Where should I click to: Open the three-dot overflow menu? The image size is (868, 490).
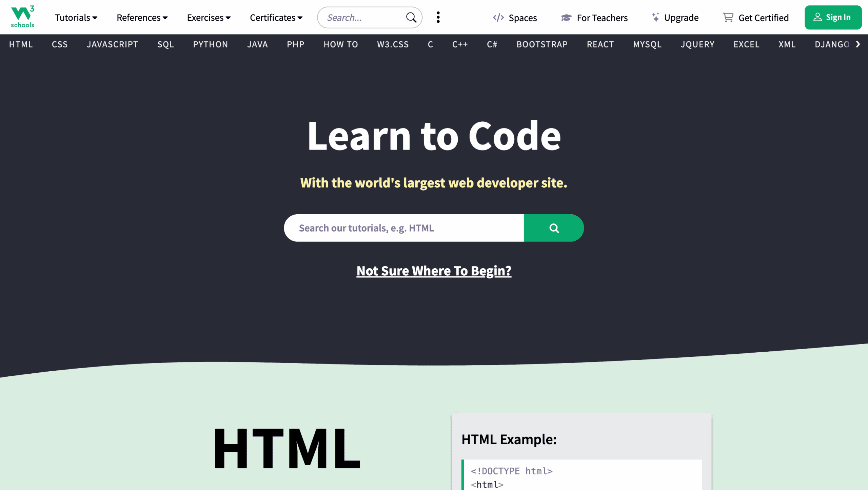point(438,17)
